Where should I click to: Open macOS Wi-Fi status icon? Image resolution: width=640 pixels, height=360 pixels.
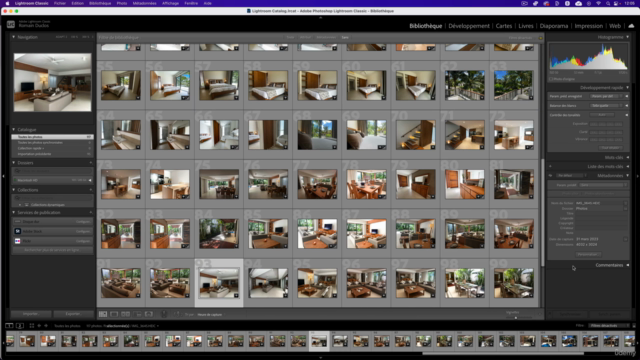pos(598,3)
